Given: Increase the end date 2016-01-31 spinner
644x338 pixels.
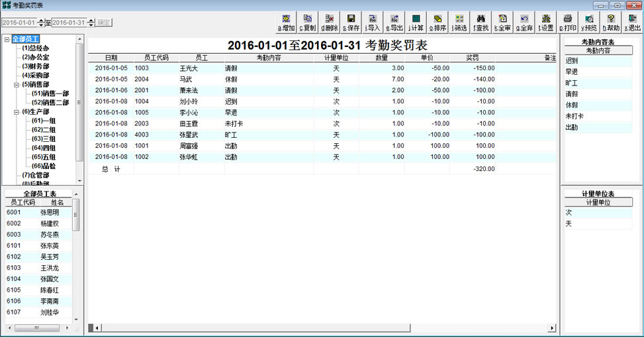Looking at the screenshot, I should (x=91, y=20).
